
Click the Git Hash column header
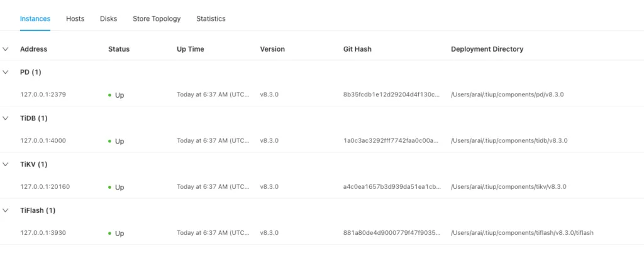(x=357, y=49)
